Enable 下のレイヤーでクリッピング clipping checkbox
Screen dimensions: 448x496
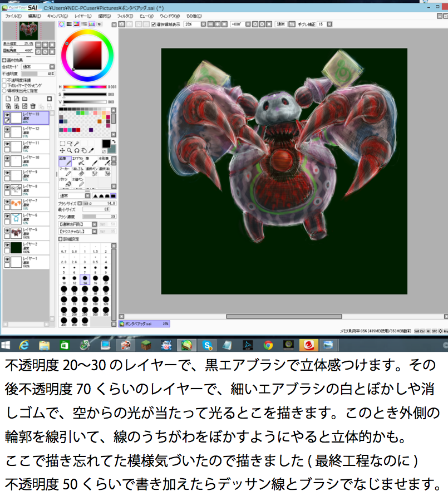tap(4, 85)
